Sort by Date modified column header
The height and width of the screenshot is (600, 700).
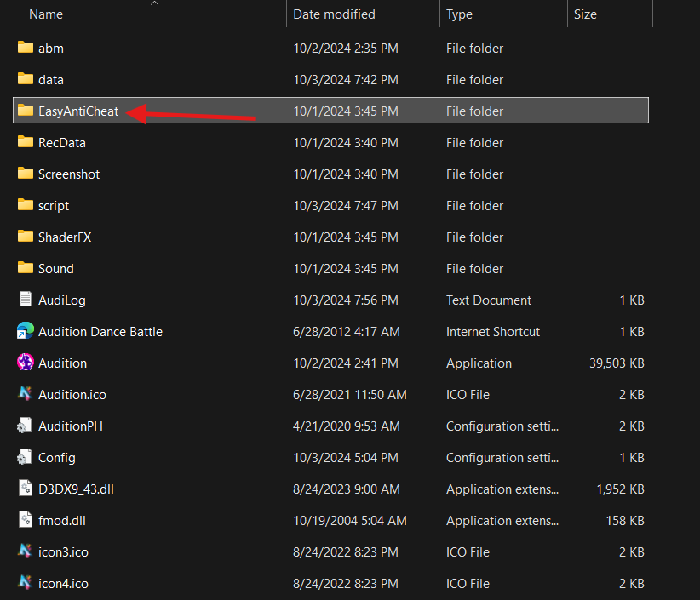tap(334, 14)
